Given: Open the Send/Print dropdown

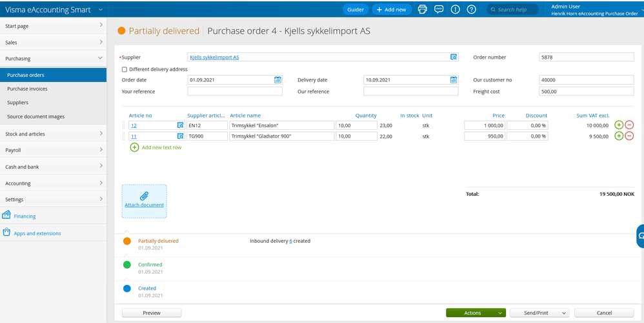Looking at the screenshot, I should point(539,313).
